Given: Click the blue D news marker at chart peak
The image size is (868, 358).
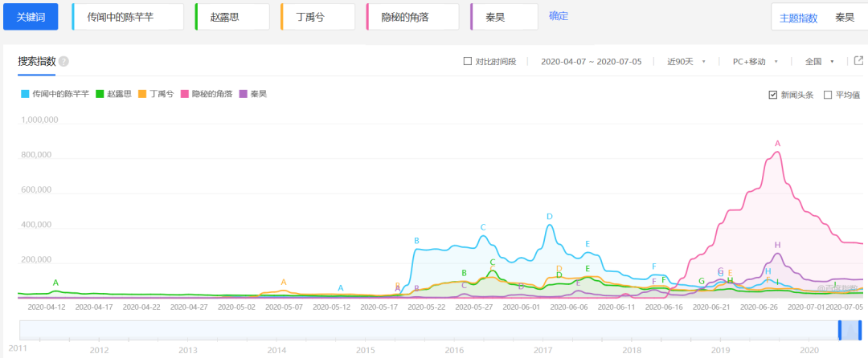Looking at the screenshot, I should [x=550, y=217].
